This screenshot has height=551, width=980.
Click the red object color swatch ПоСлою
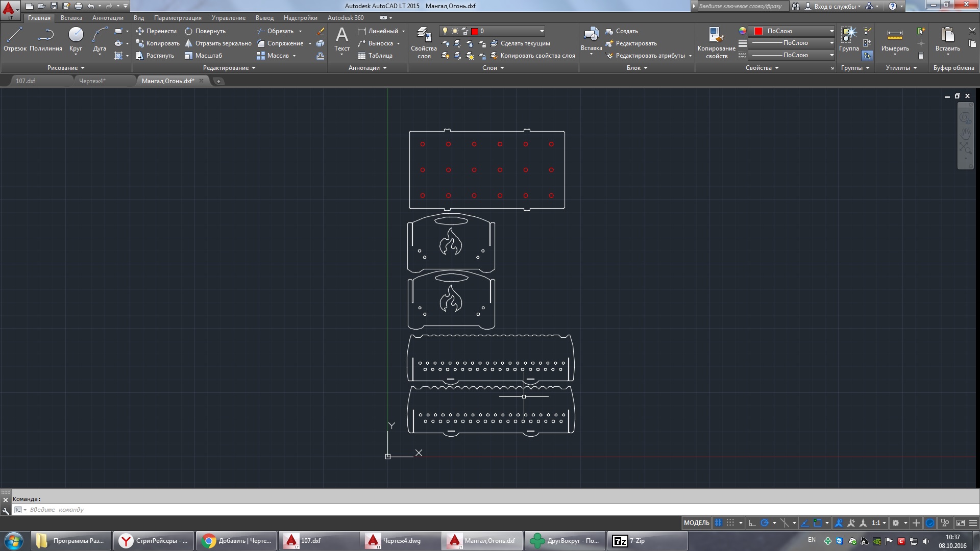click(758, 31)
